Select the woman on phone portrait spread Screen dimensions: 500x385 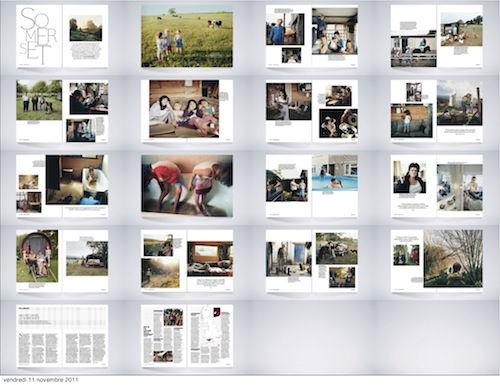pos(437,186)
